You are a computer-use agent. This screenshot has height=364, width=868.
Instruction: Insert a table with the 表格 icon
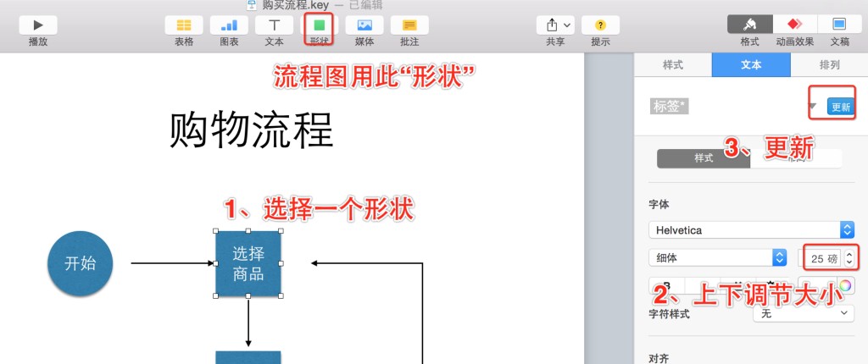(x=184, y=25)
